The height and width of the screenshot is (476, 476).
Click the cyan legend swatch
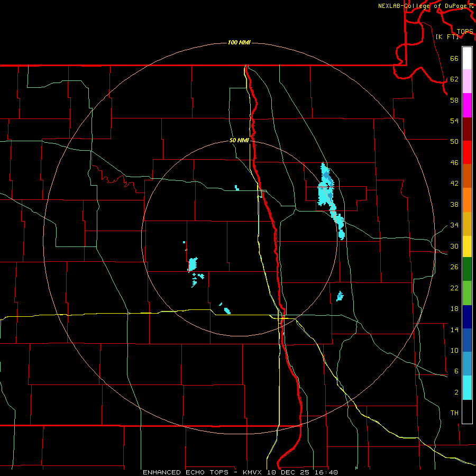coord(467,388)
